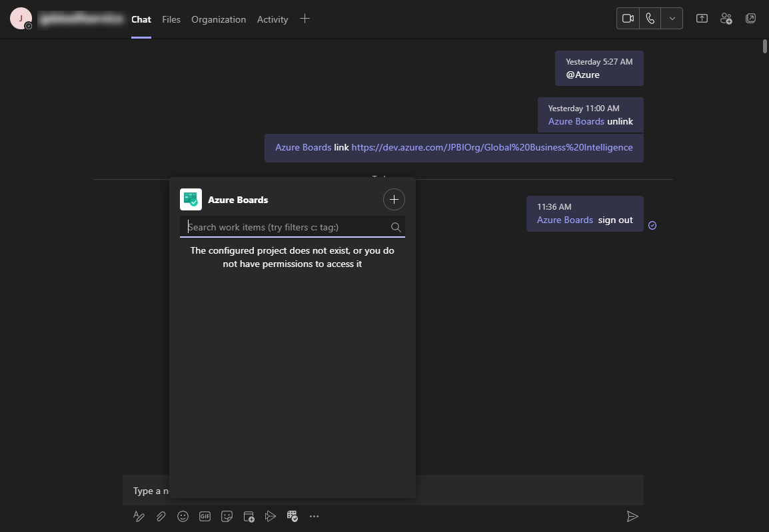Click the Azure Boards app logo
Screen dimensions: 769x532
tap(191, 199)
